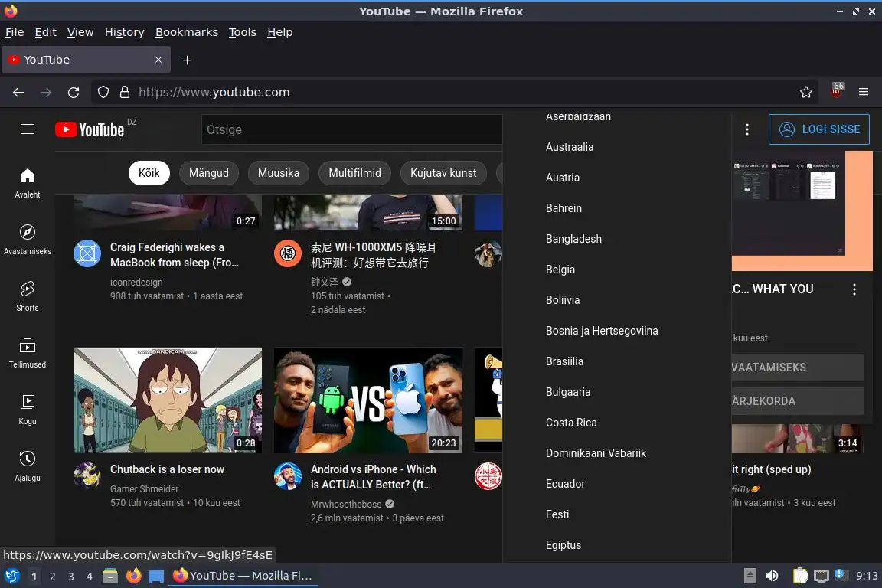Open the View menu
882x588 pixels.
[x=80, y=33]
